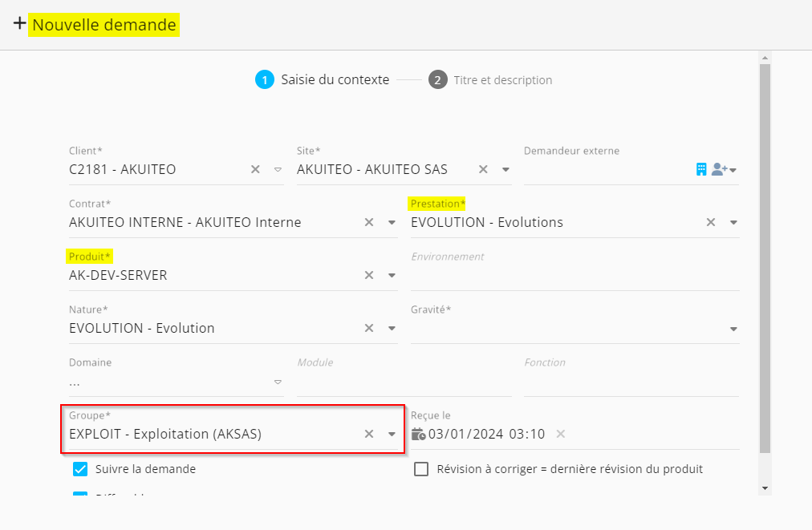Toggle the partially visible checkbox under Suivre

coord(80,496)
